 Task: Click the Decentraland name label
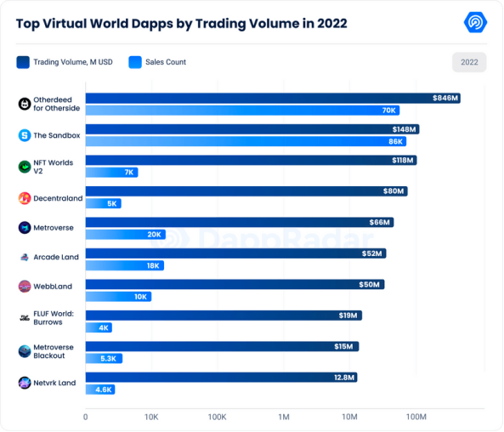[58, 198]
